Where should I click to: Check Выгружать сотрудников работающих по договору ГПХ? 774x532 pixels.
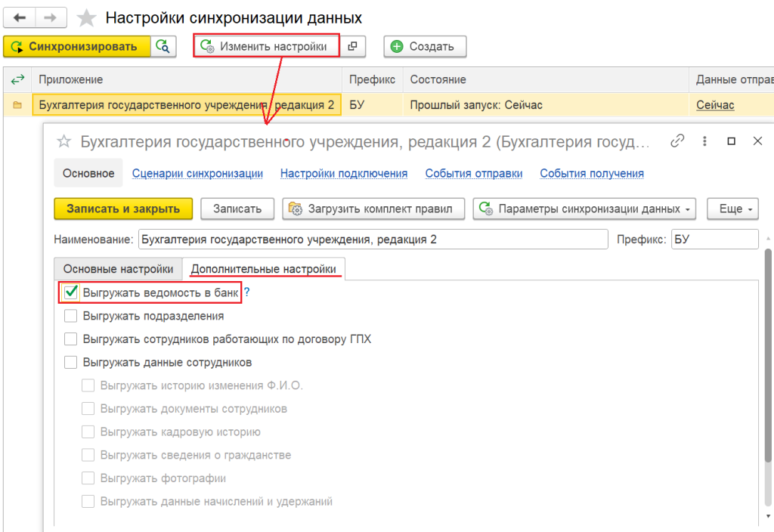pos(70,339)
